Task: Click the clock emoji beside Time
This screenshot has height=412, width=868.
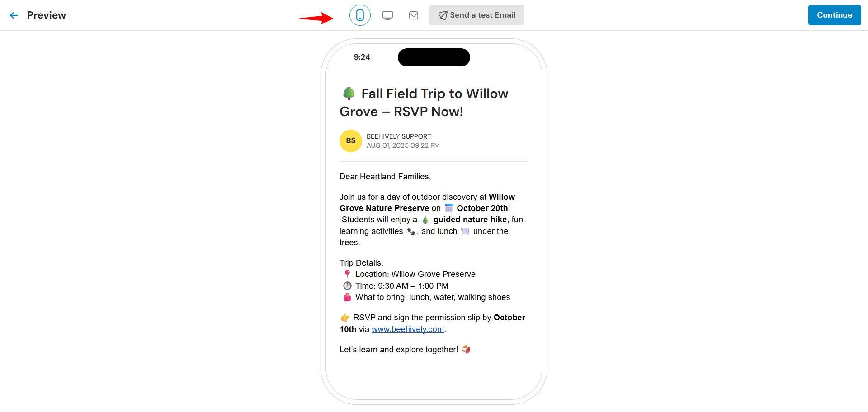Action: 347,286
